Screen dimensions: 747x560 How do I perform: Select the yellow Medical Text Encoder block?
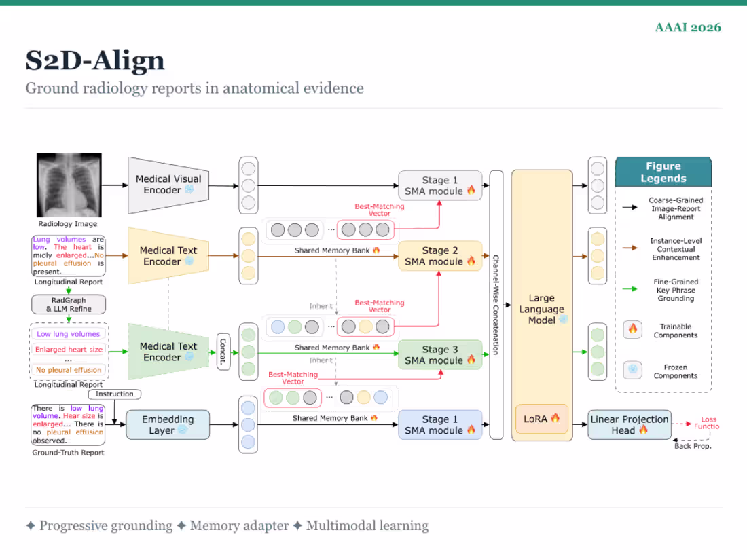click(168, 256)
